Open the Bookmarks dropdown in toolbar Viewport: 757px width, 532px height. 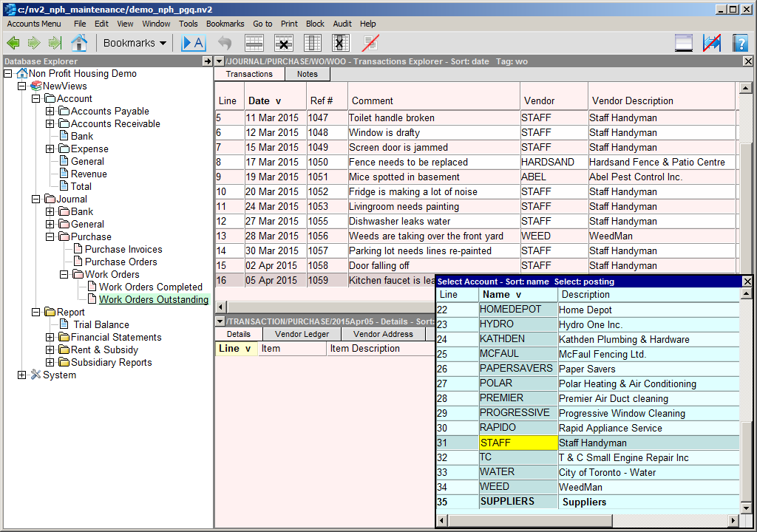click(x=135, y=43)
